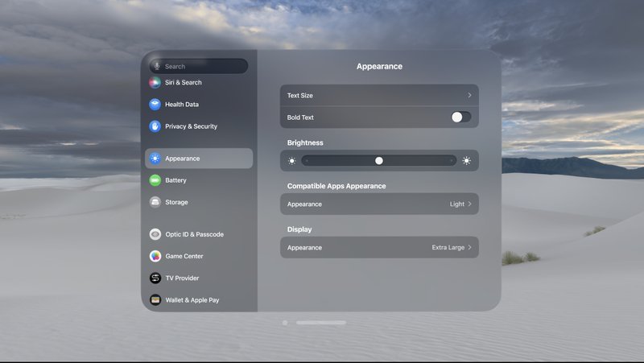The height and width of the screenshot is (363, 644).
Task: Click the Siri & Search icon
Action: click(155, 82)
